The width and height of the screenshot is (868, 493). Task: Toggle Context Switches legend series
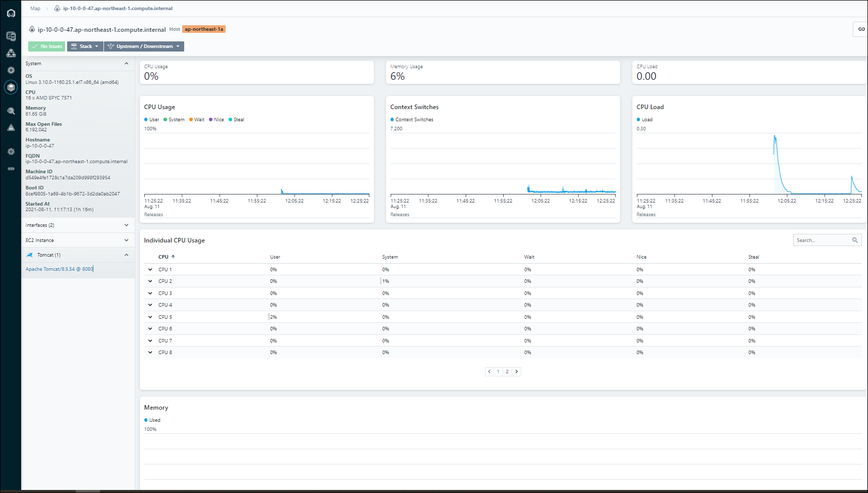tap(412, 120)
